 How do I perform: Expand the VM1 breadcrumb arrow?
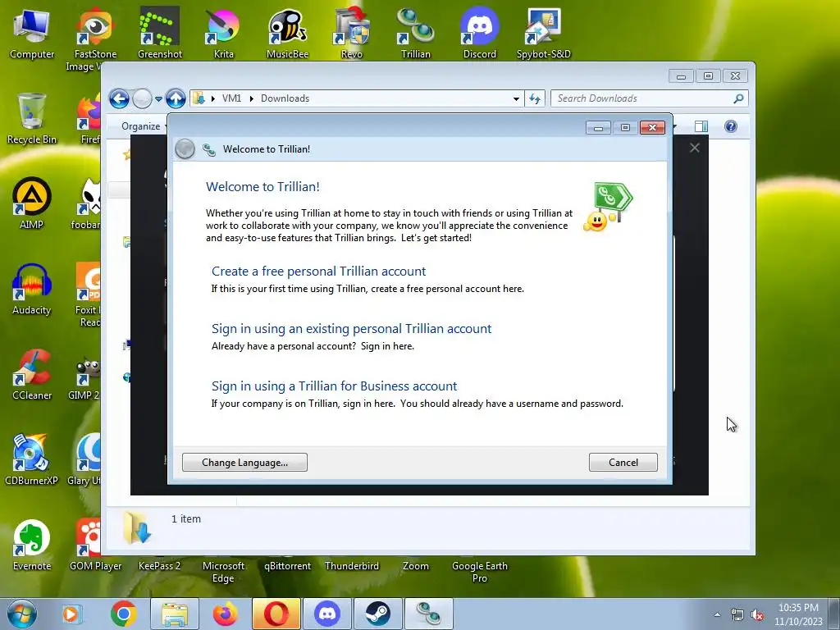point(251,98)
